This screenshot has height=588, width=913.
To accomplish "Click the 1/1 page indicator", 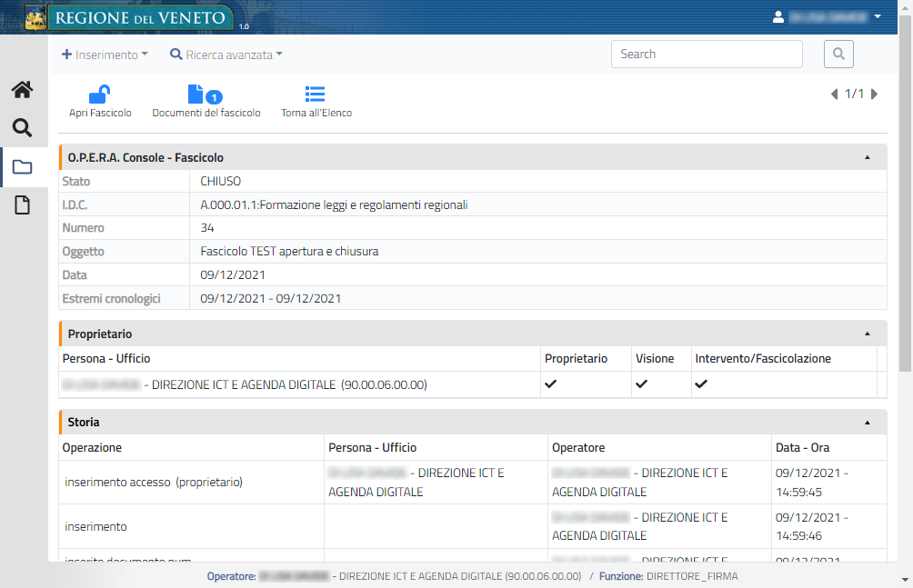I will (854, 94).
